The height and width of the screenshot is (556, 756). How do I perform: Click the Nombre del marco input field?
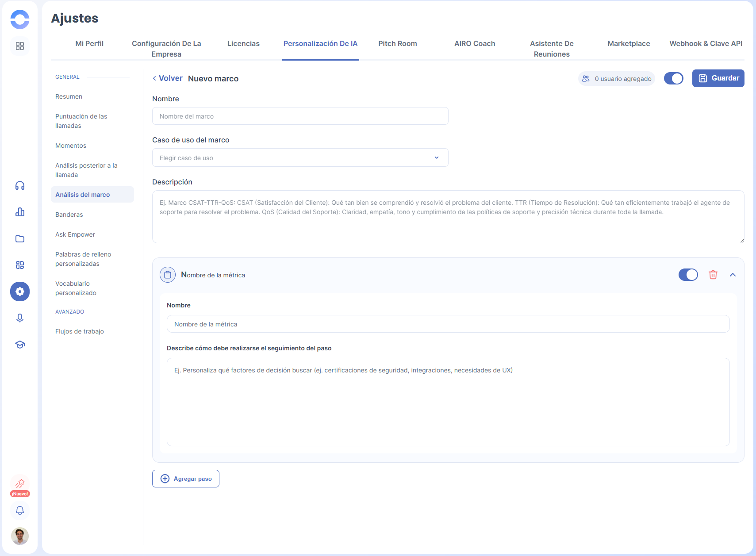[x=300, y=116]
